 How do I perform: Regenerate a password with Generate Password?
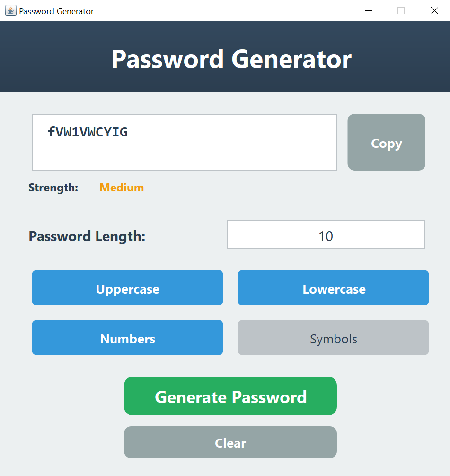pos(230,396)
